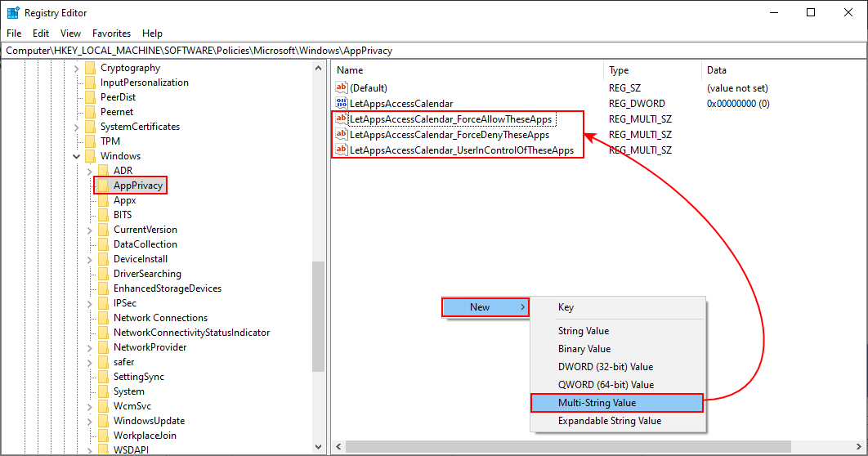
Task: Click the values pane horizontal scrollbar thumb
Action: click(569, 446)
